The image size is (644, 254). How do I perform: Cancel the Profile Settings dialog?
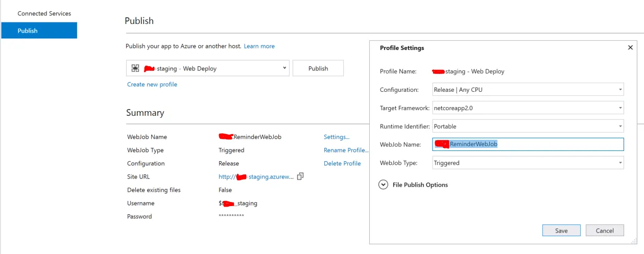coord(605,231)
